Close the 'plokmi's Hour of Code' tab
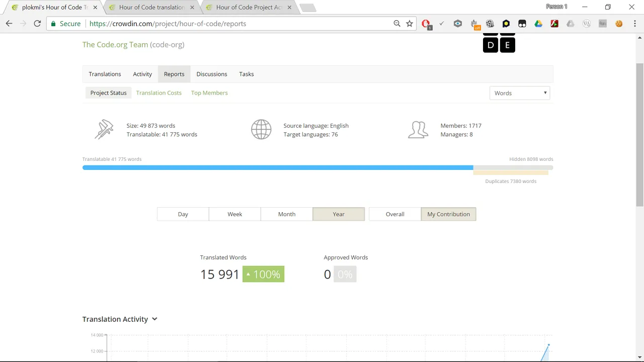Image resolution: width=644 pixels, height=362 pixels. click(95, 8)
